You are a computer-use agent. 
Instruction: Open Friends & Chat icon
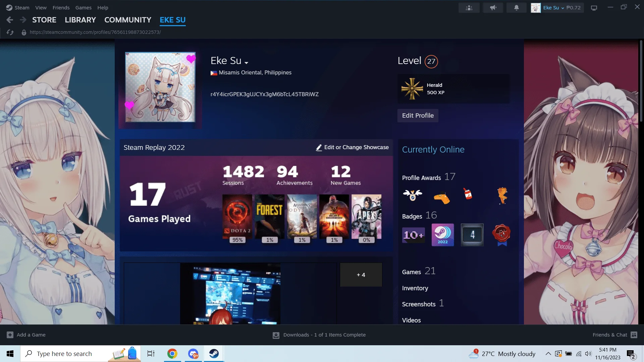coord(634,335)
